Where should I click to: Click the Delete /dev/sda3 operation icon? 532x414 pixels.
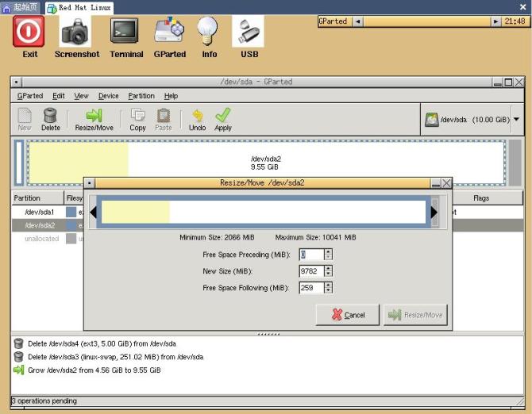19,356
